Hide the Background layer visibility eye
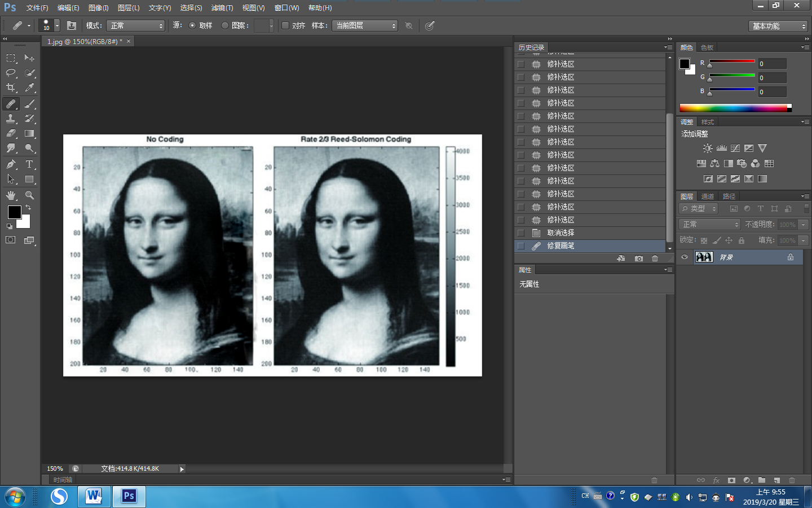The image size is (812, 508). click(x=685, y=257)
